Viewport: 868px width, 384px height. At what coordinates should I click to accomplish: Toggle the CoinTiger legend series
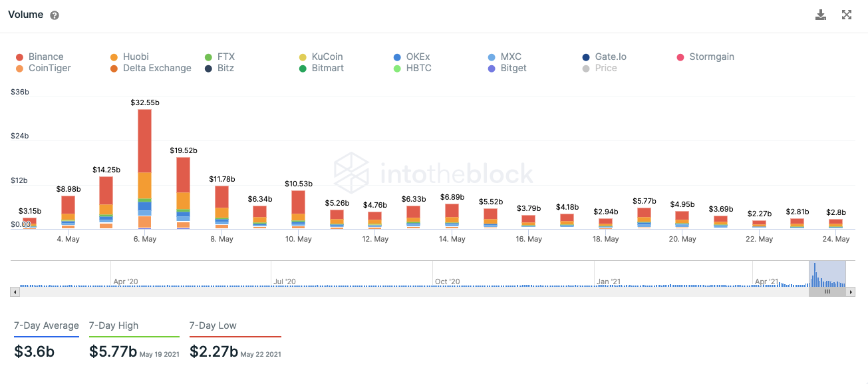click(43, 68)
